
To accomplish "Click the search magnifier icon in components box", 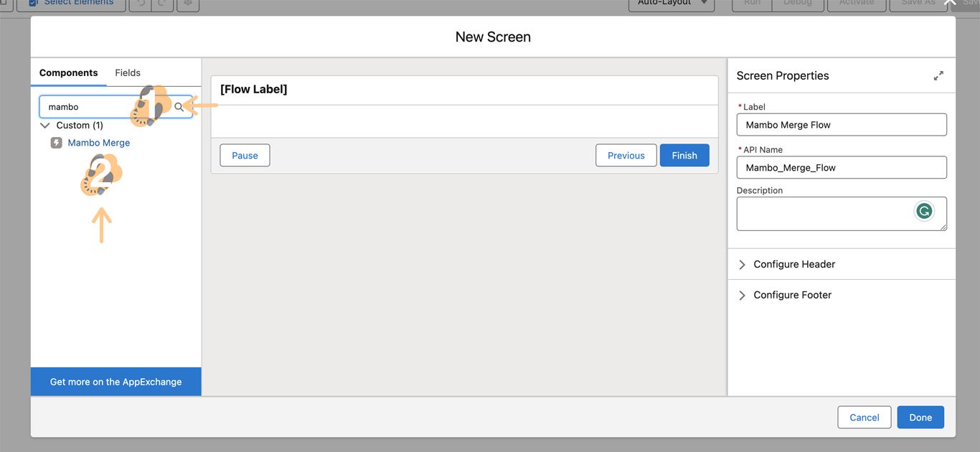I will tap(179, 107).
